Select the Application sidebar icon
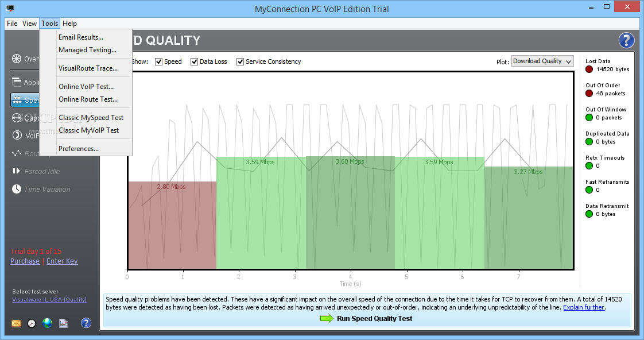 [x=17, y=82]
